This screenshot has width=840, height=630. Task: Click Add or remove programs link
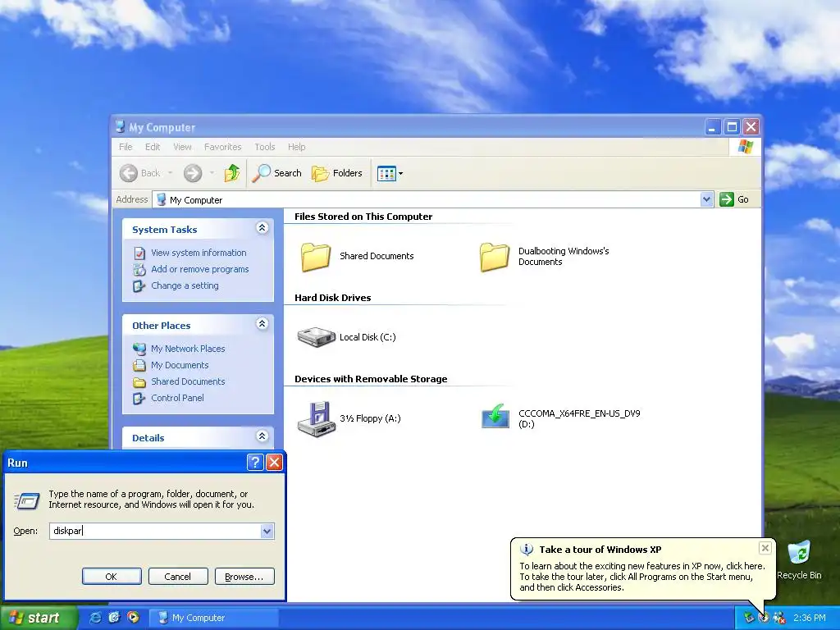[200, 269]
